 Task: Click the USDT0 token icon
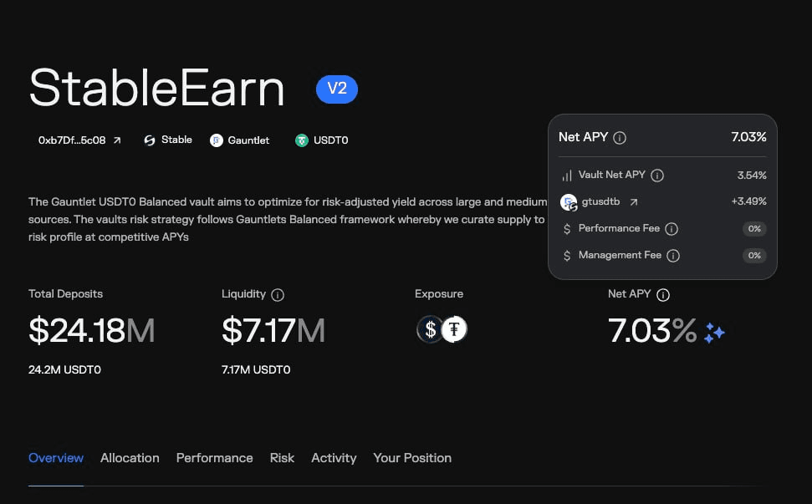coord(301,140)
